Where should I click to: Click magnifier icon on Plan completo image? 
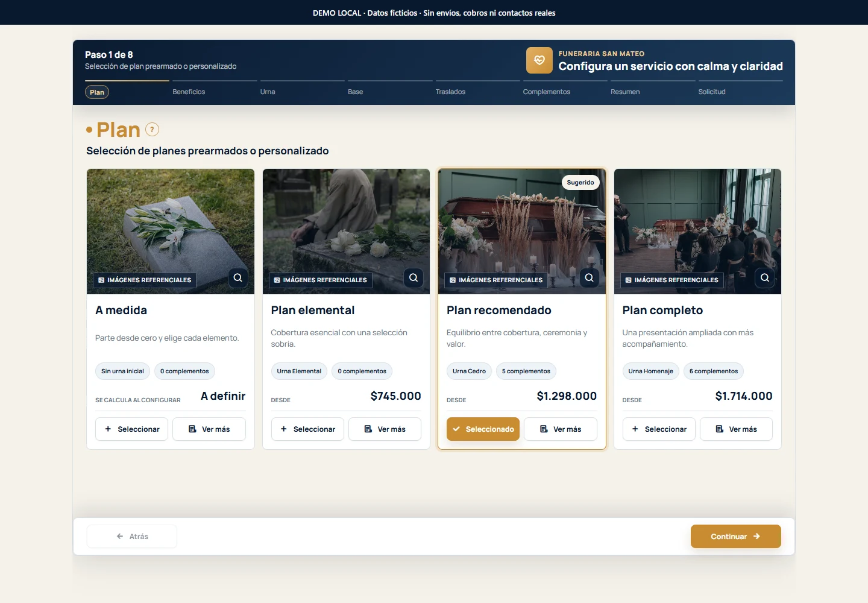(x=765, y=278)
